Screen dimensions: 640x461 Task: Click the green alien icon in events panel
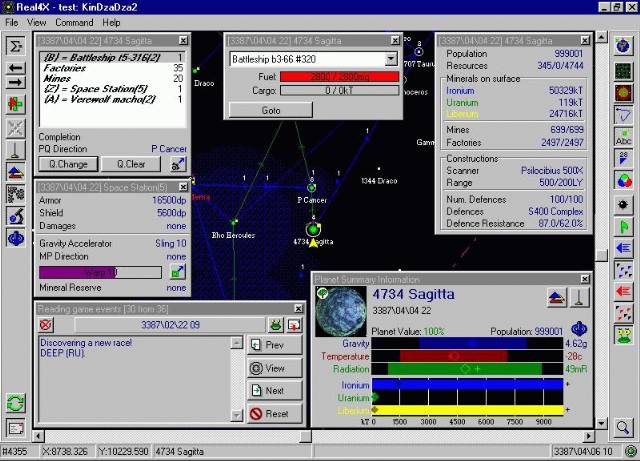(276, 325)
